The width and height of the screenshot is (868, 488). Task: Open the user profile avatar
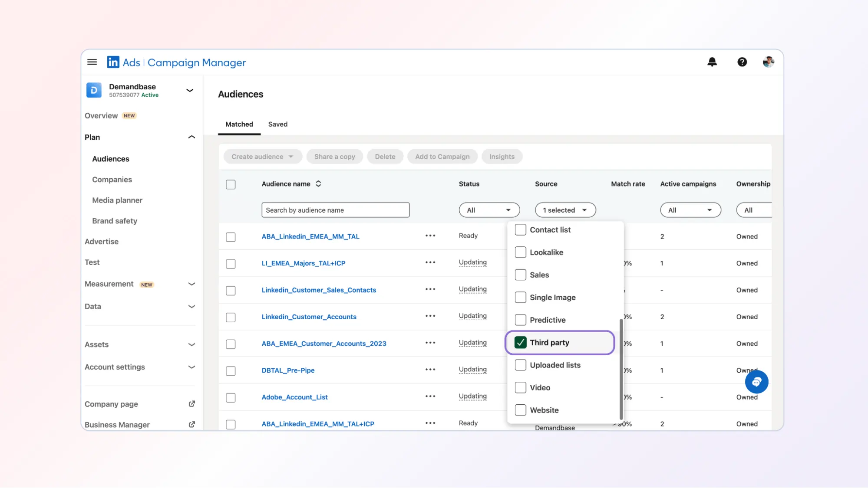pos(768,62)
